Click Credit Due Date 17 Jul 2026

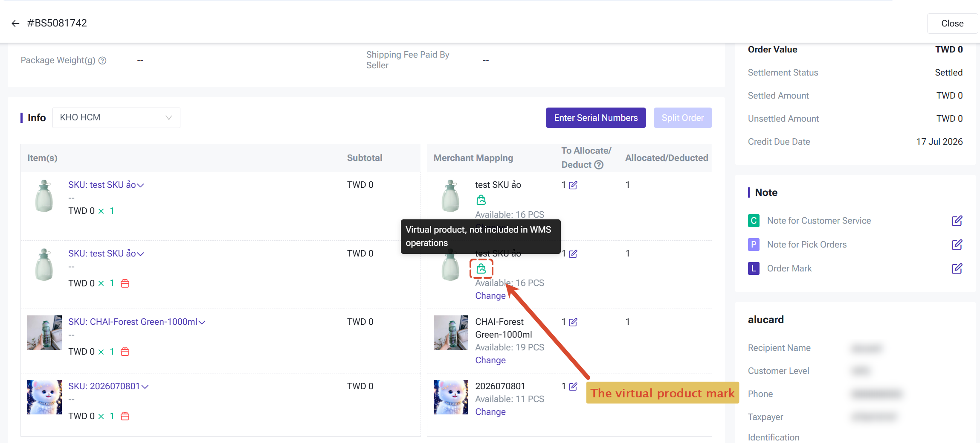(939, 142)
